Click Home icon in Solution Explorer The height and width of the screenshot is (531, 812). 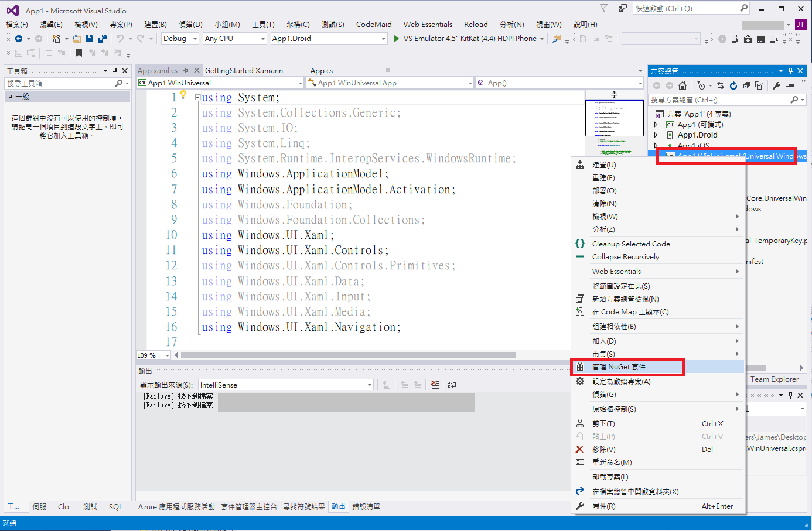tap(683, 85)
